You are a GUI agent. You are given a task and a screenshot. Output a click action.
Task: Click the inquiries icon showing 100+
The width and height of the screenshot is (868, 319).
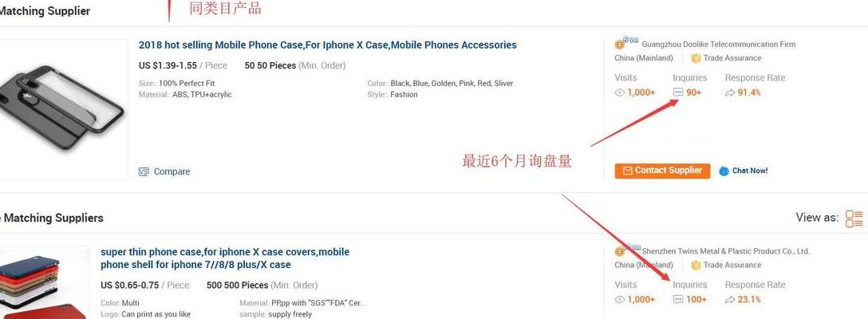(678, 300)
